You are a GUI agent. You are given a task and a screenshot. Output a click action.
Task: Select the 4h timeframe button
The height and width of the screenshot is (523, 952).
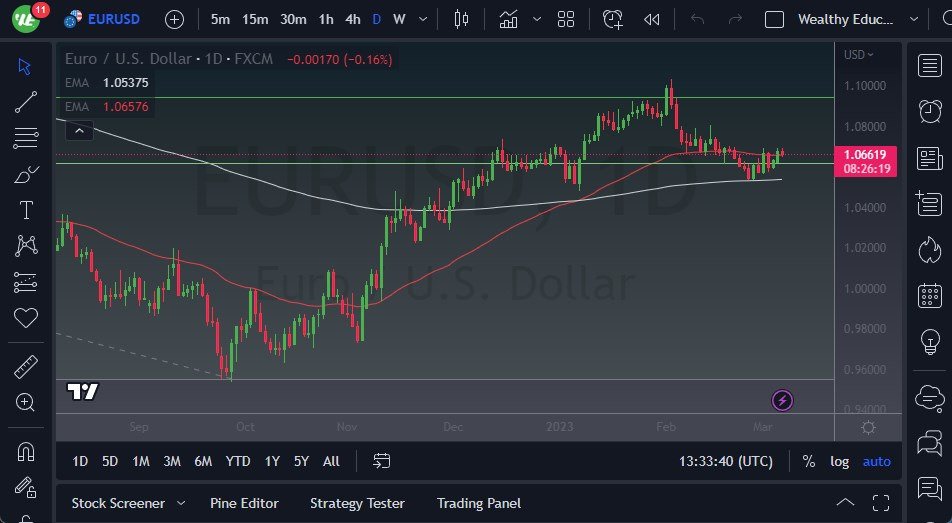coord(353,19)
